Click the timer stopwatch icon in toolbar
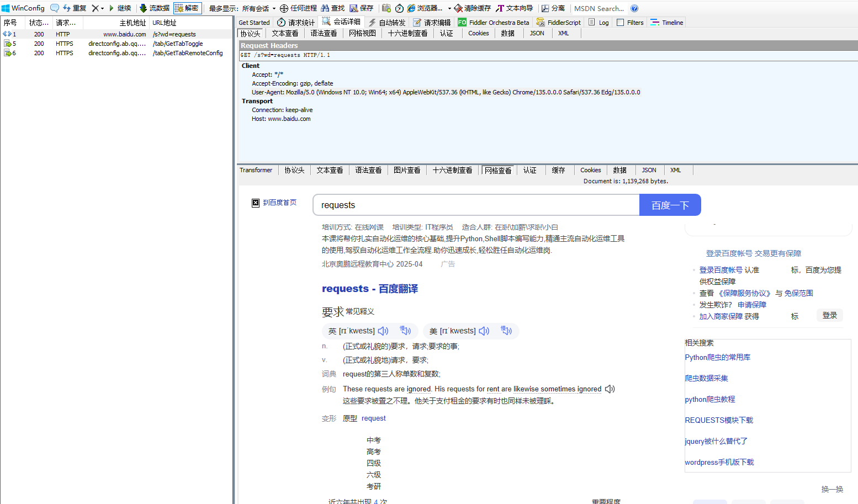The width and height of the screenshot is (858, 504). [399, 8]
